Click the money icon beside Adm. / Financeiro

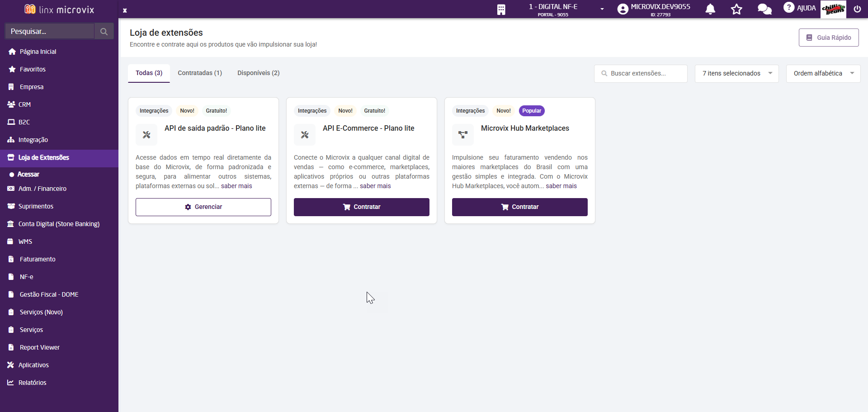tap(11, 189)
